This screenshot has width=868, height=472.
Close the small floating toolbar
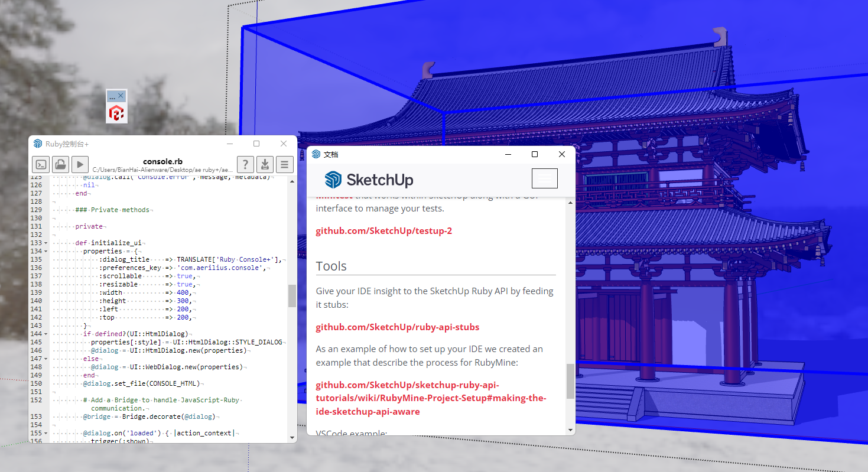(x=121, y=95)
